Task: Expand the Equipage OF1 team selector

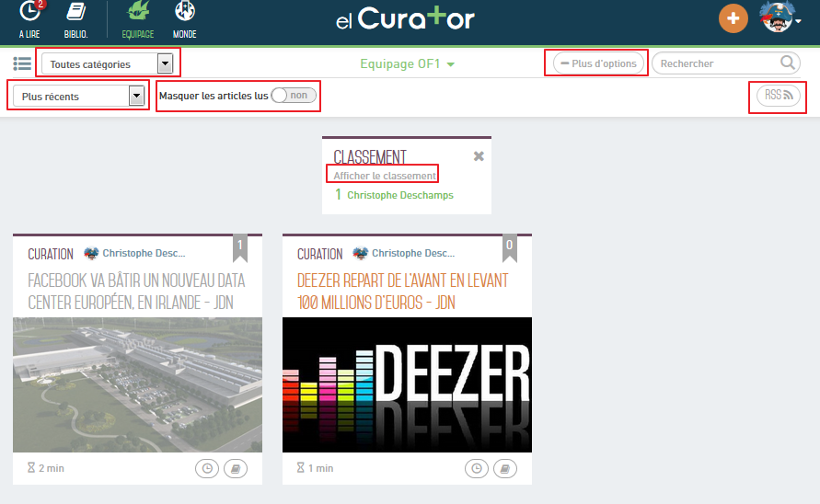Action: coord(408,63)
